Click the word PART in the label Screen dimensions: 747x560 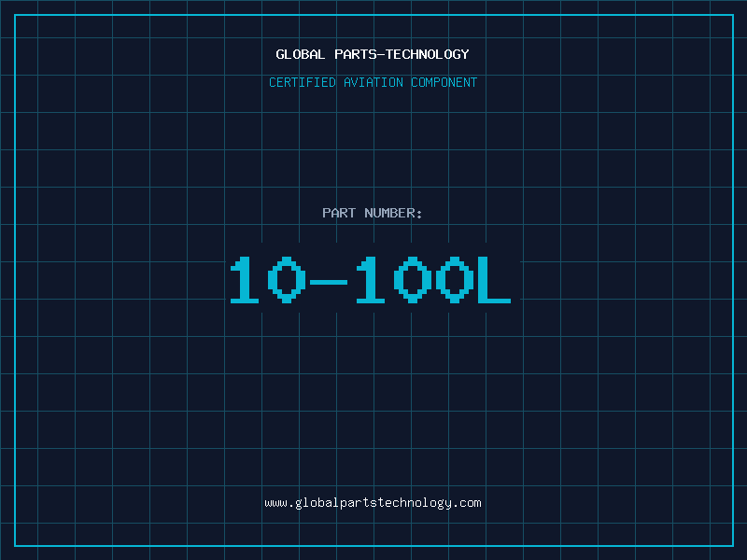coord(339,214)
